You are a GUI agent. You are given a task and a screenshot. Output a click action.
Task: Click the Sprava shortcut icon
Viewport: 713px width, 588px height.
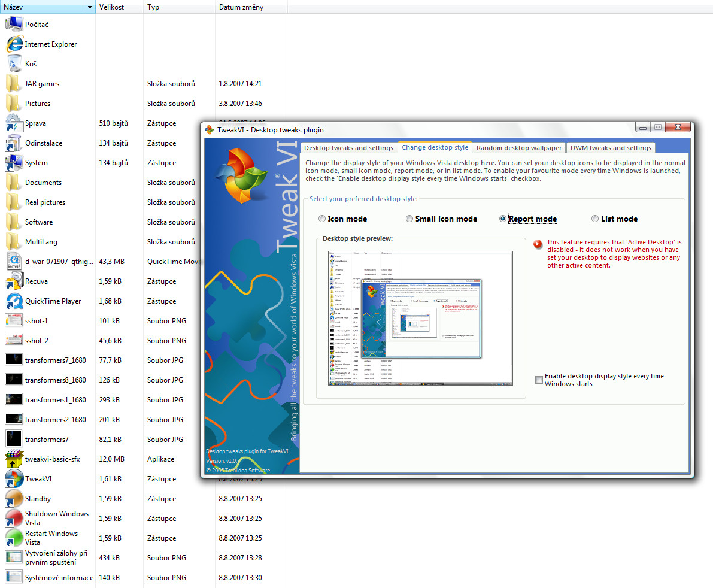point(14,123)
